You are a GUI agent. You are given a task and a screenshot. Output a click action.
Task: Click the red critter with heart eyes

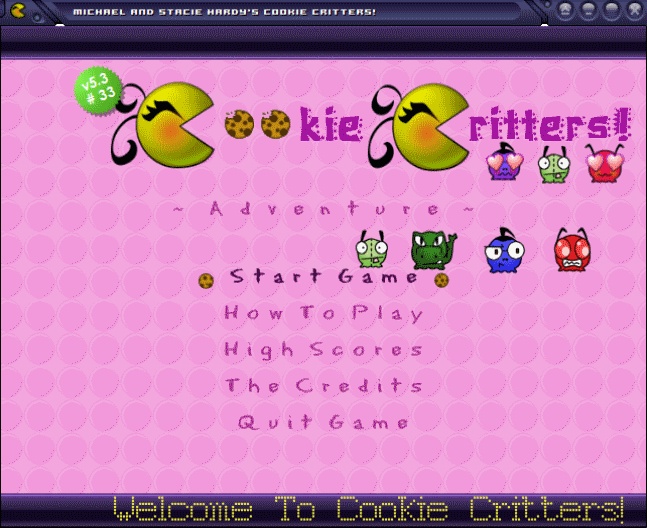604,163
